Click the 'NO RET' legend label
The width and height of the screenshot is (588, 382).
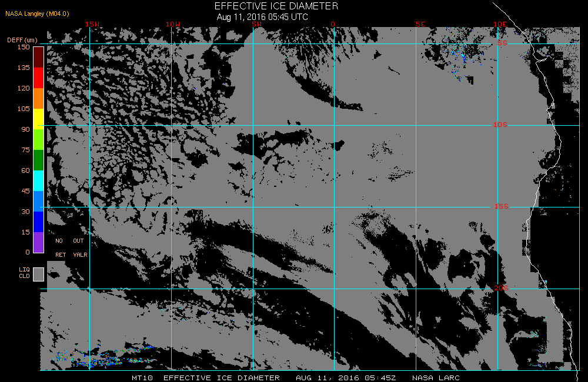pyautogui.click(x=61, y=248)
